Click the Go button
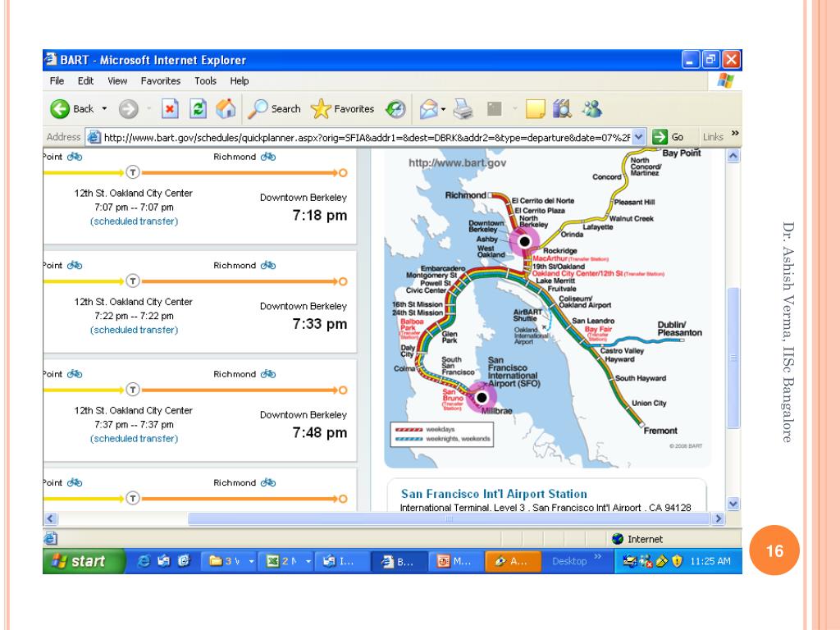This screenshot has width=840, height=630. 668,137
